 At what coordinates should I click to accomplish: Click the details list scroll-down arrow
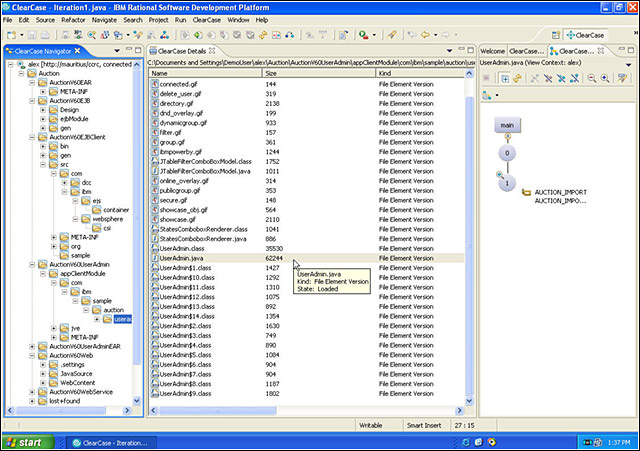pyautogui.click(x=469, y=400)
